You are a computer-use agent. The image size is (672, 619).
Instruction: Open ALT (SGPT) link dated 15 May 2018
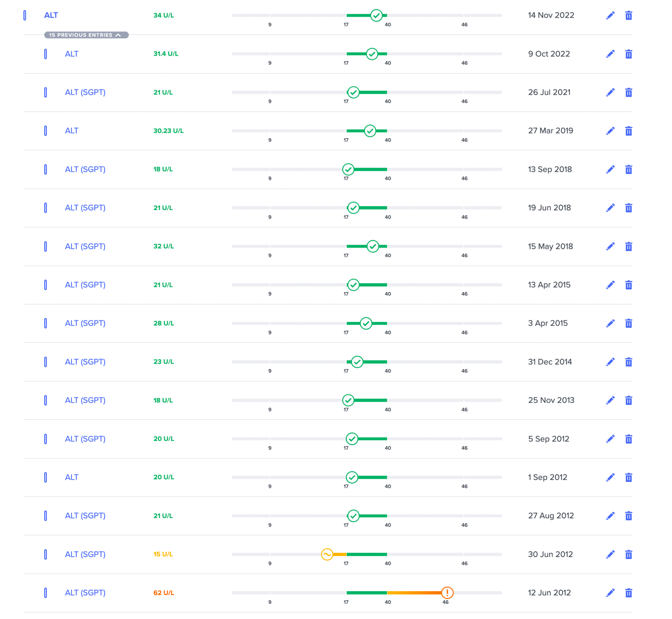(85, 247)
